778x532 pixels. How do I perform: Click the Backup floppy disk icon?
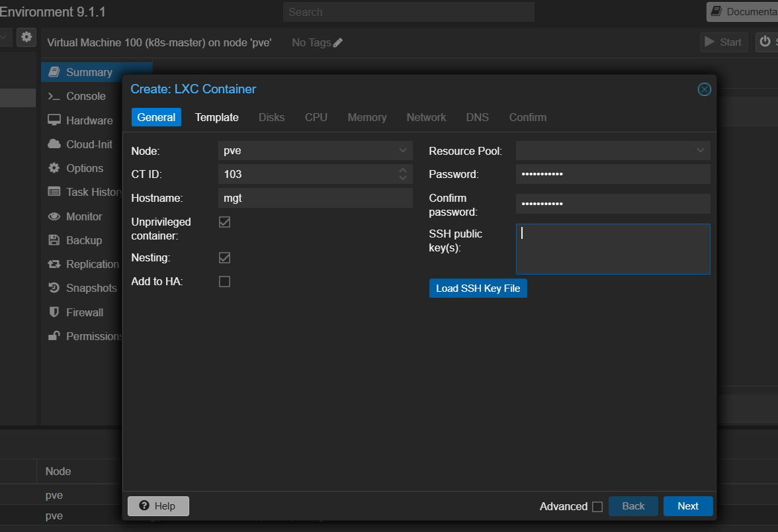click(x=54, y=240)
